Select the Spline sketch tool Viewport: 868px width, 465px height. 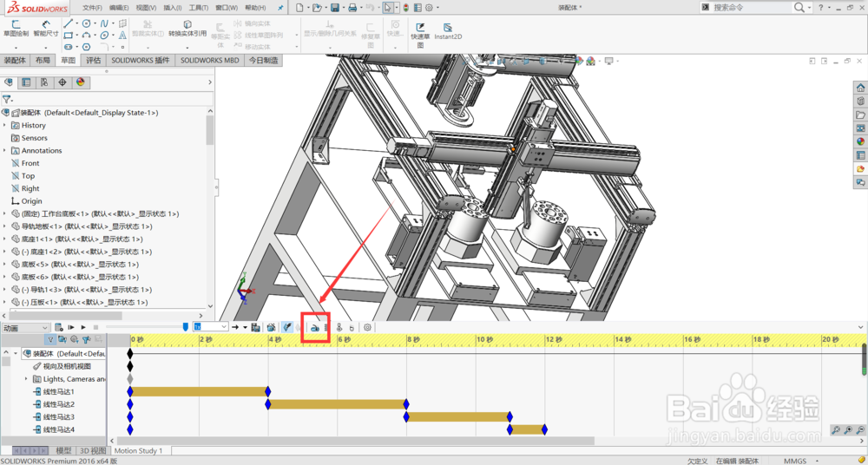104,23
